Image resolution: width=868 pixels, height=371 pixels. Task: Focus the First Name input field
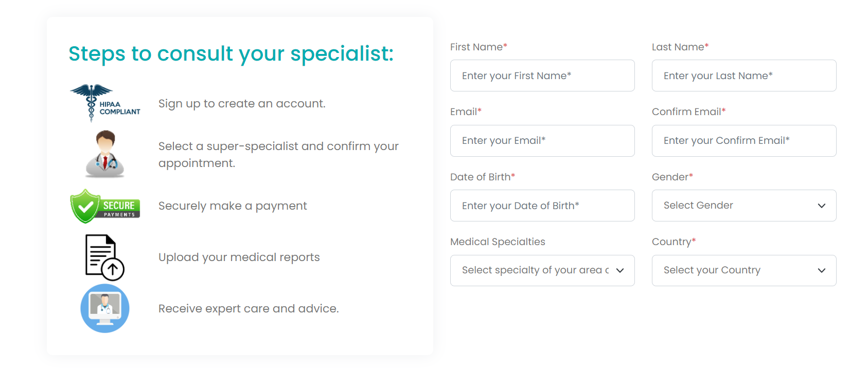click(542, 76)
